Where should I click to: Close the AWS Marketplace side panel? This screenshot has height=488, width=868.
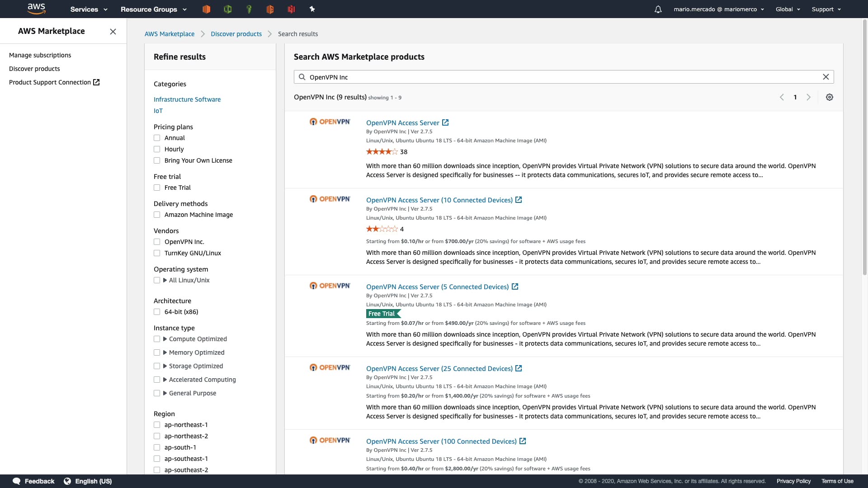113,31
